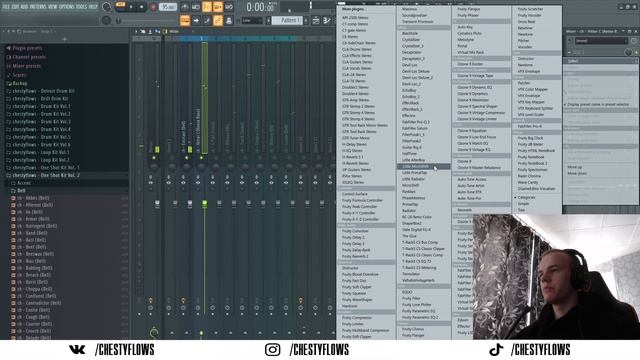Open the VIEW menu
Image resolution: width=640 pixels, height=360 pixels.
pyautogui.click(x=53, y=7)
